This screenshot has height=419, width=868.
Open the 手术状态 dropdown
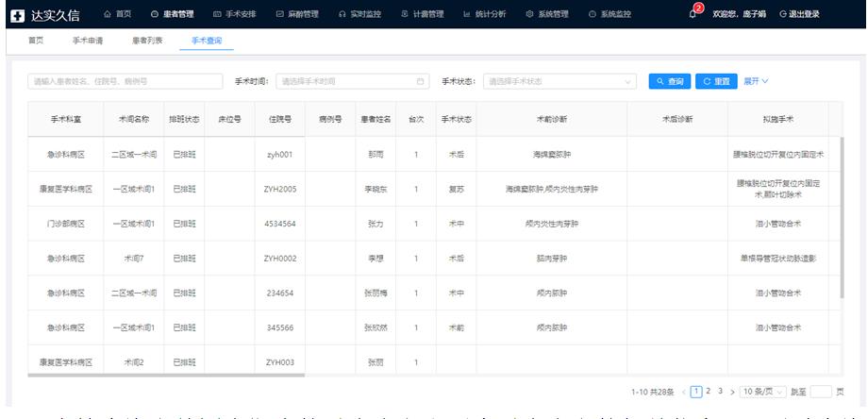click(560, 81)
